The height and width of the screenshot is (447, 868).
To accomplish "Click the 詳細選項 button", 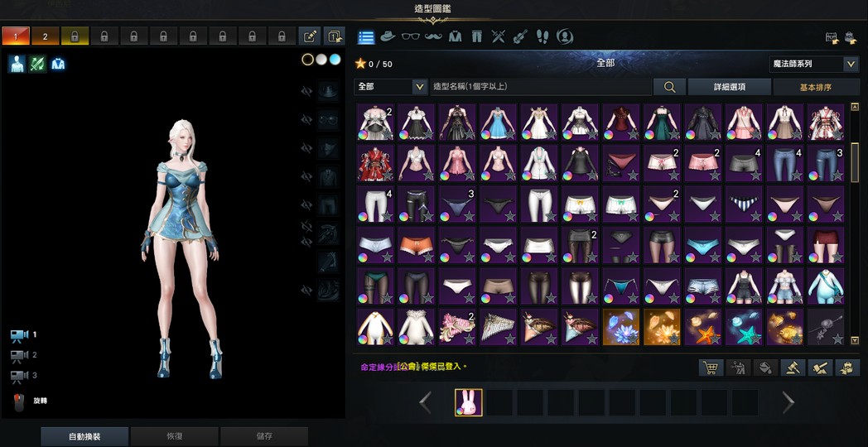I will click(x=730, y=87).
